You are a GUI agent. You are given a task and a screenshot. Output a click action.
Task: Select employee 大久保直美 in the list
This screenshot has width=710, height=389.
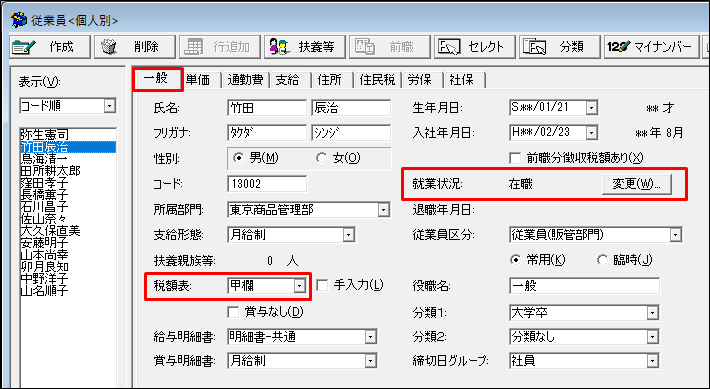tap(68, 231)
